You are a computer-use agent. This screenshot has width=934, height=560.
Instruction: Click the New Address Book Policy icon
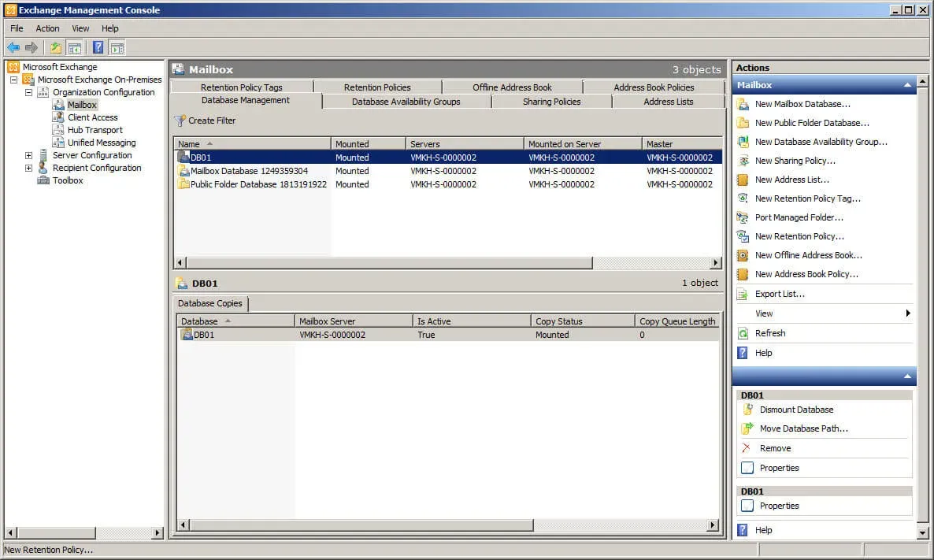pos(743,275)
